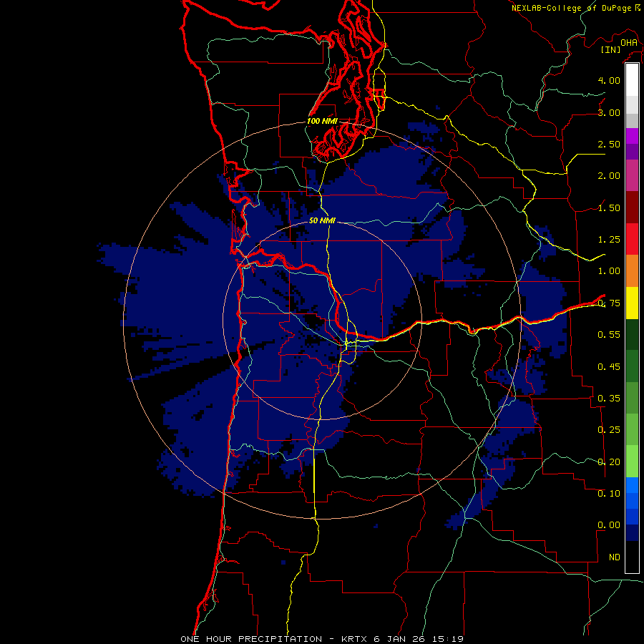644x644 pixels.
Task: Click the 'ND' legend label
Action: (615, 557)
